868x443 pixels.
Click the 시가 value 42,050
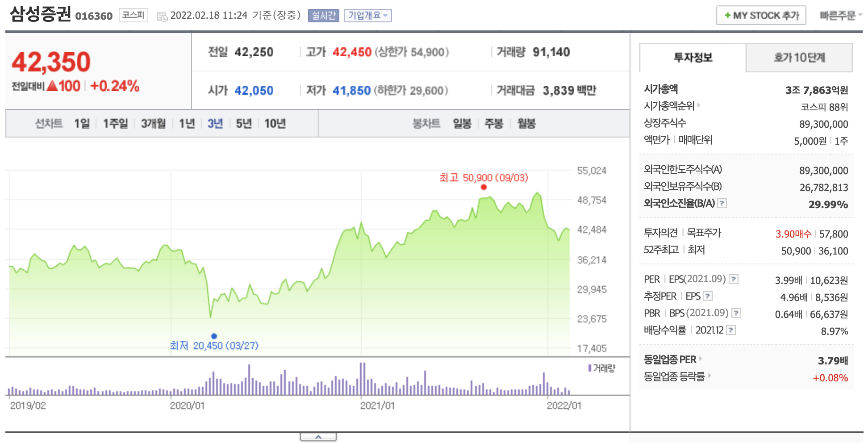254,91
